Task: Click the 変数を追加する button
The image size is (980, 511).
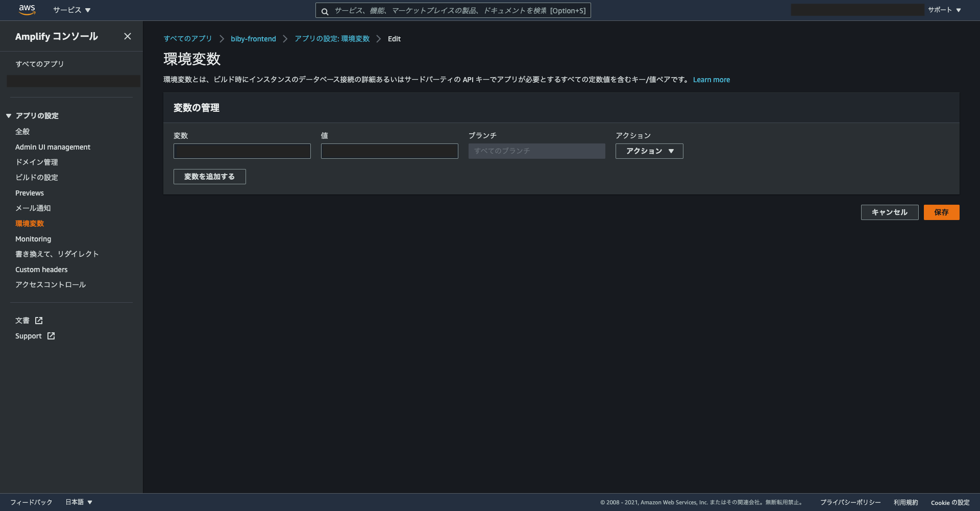Action: [x=210, y=177]
